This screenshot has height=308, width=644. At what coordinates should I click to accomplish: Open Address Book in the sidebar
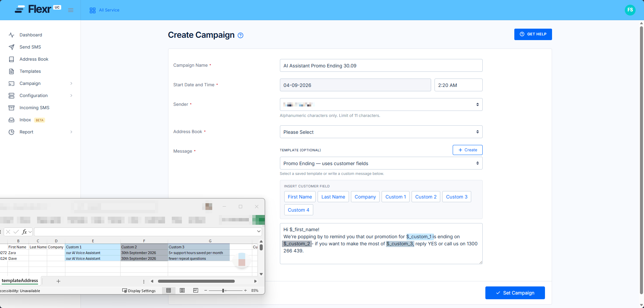pos(34,59)
